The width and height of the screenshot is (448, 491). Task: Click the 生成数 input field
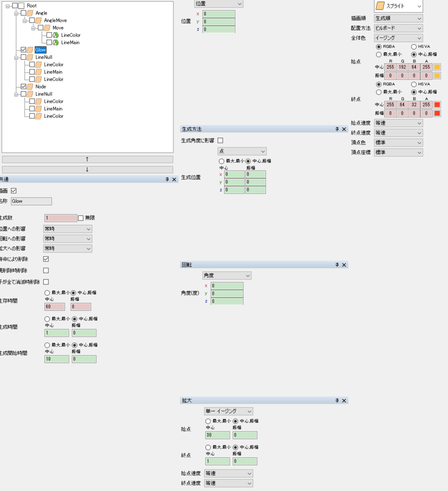tap(61, 218)
